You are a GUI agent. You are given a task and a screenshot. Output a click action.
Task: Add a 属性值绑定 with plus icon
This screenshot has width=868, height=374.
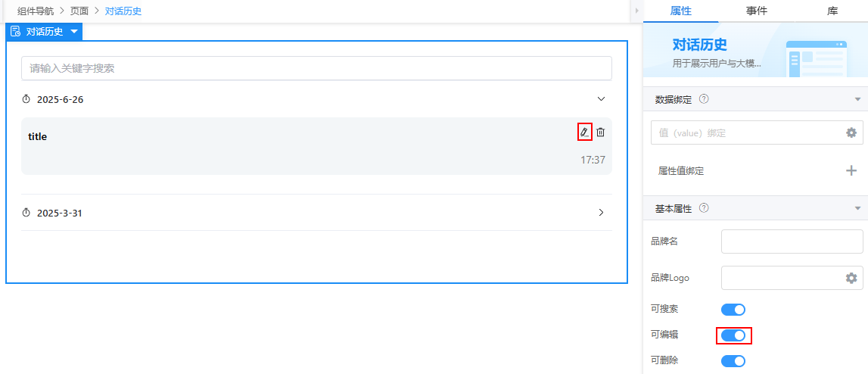pos(851,170)
